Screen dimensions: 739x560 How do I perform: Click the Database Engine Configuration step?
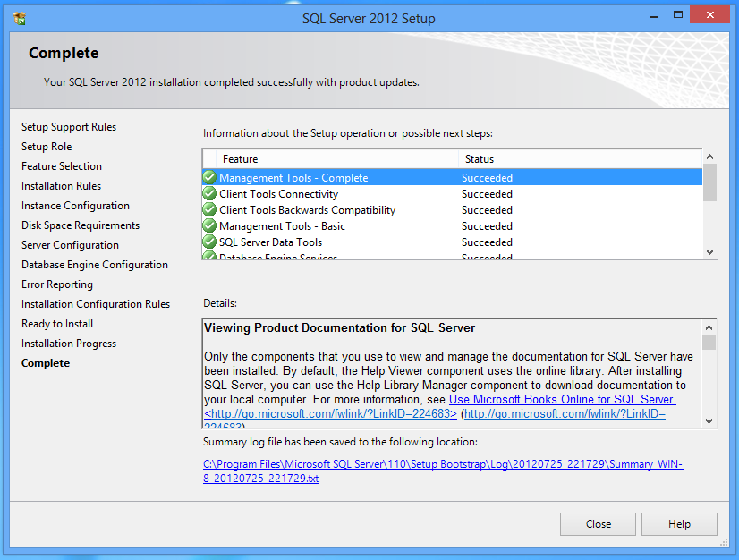tap(95, 265)
